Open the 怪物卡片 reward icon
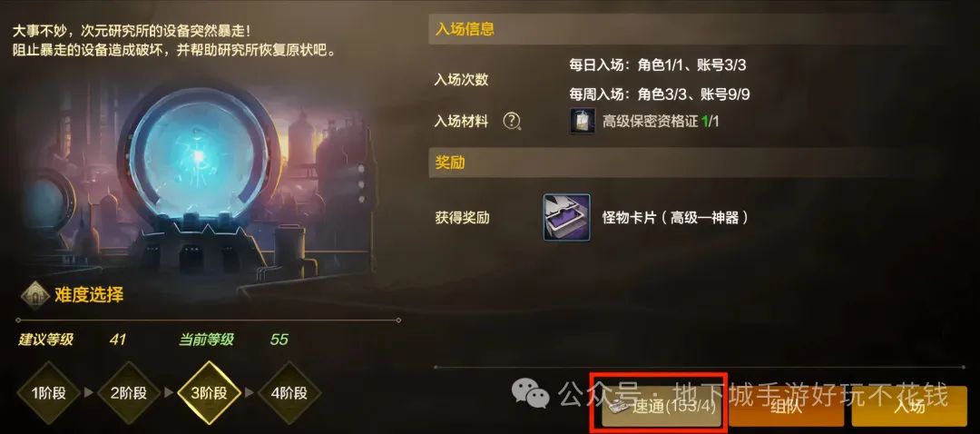This screenshot has width=980, height=434. (567, 218)
